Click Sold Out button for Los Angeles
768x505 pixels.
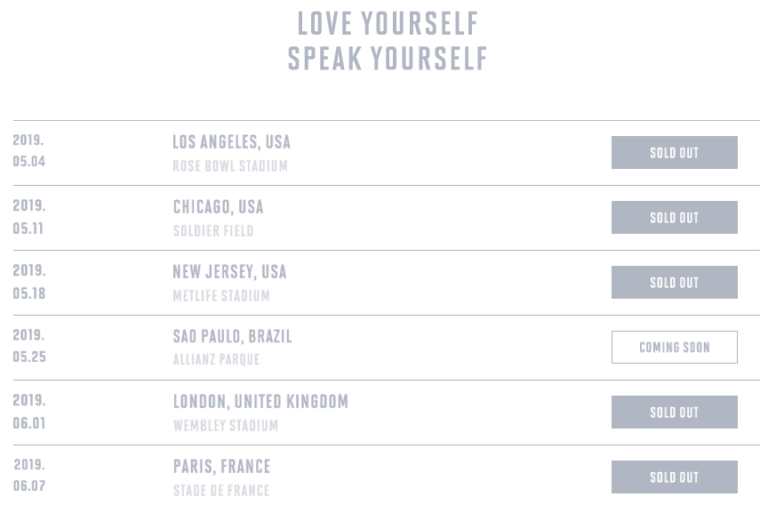click(x=674, y=153)
